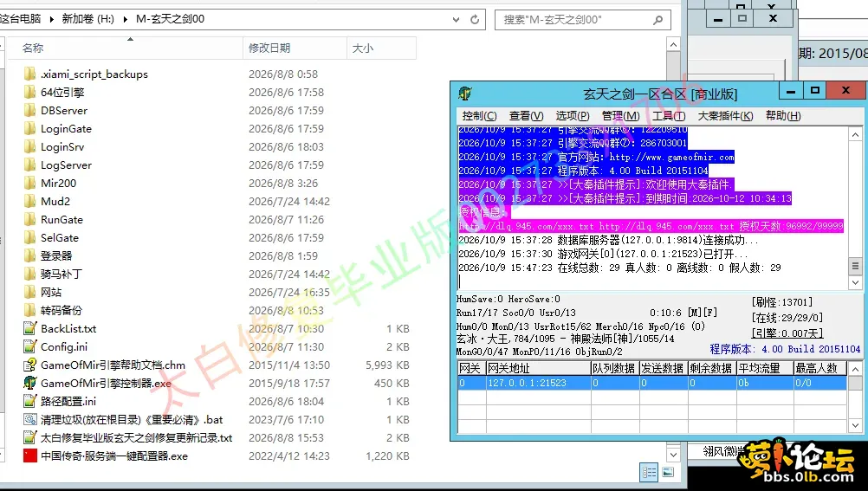Select the 骑马补丁 folder icon
This screenshot has height=491, width=868.
point(30,275)
